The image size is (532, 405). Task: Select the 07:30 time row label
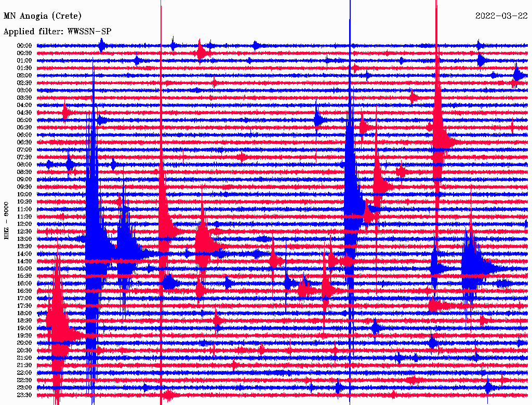tap(24, 157)
